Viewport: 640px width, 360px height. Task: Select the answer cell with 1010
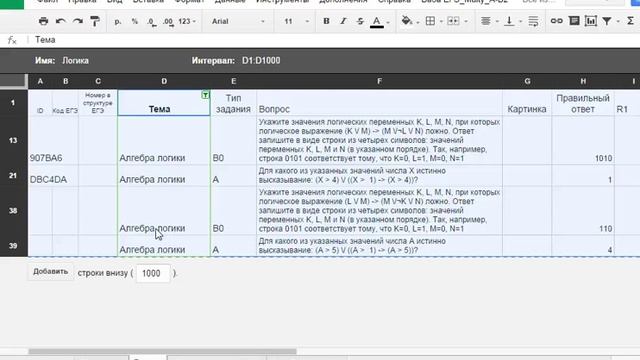583,141
